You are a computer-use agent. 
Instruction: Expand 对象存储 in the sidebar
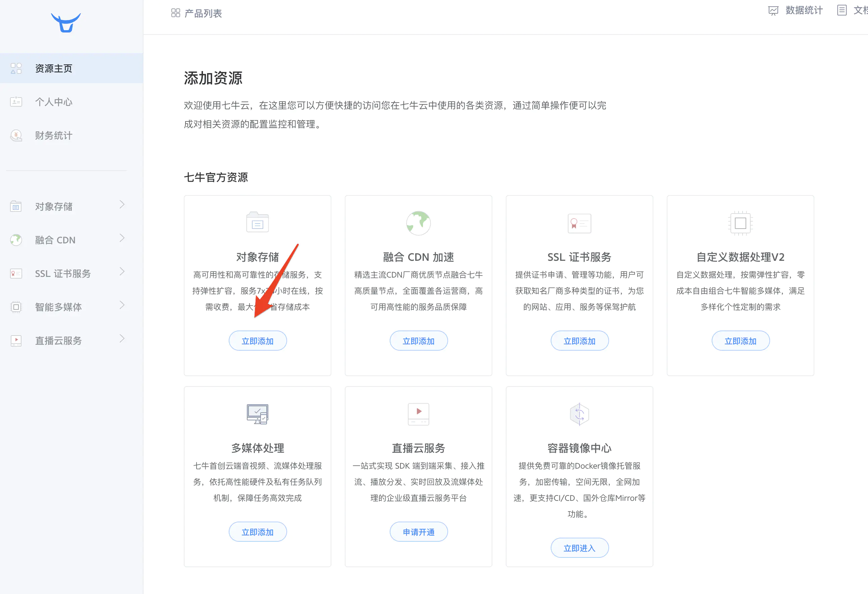[122, 204]
